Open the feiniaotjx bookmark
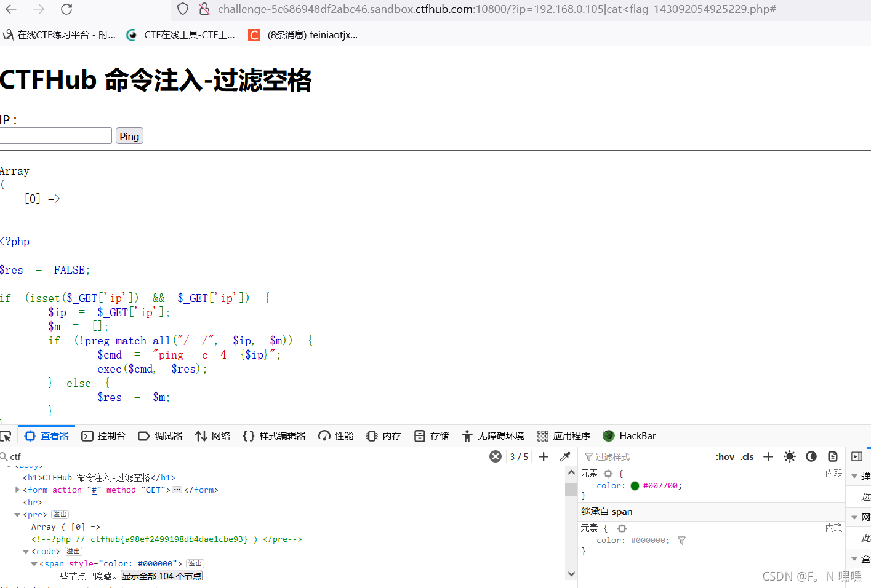The width and height of the screenshot is (871, 588). point(303,35)
